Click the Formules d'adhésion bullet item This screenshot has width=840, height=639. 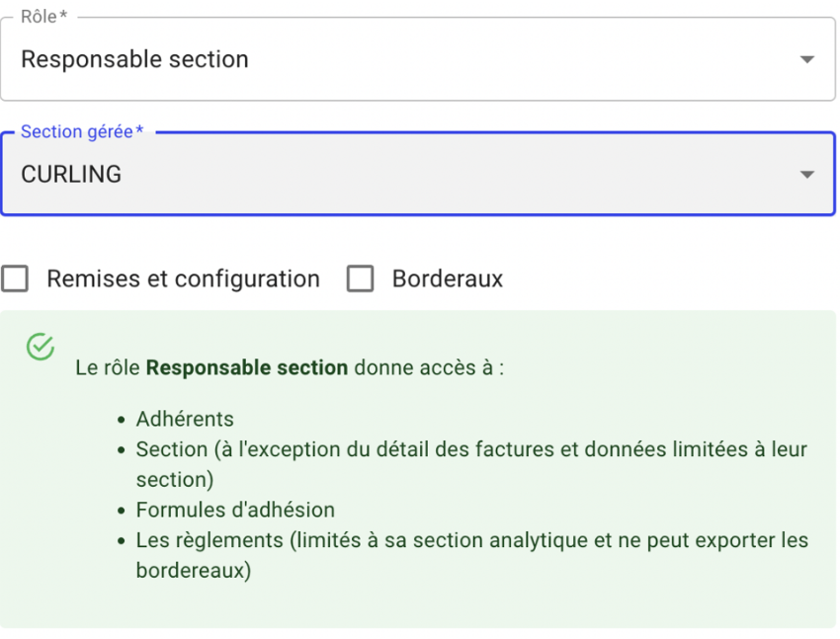235,510
